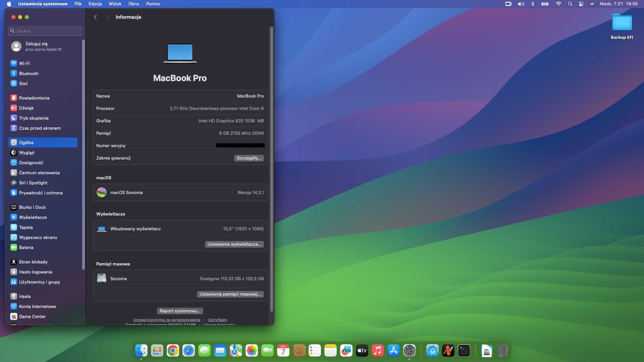
Task: Expand Bluetooth settings in sidebar
Action: [28, 73]
